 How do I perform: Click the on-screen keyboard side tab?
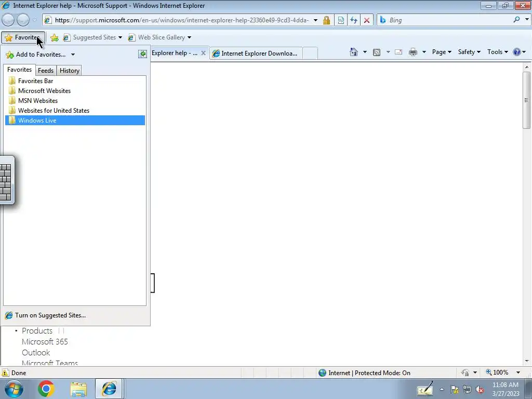(x=6, y=180)
